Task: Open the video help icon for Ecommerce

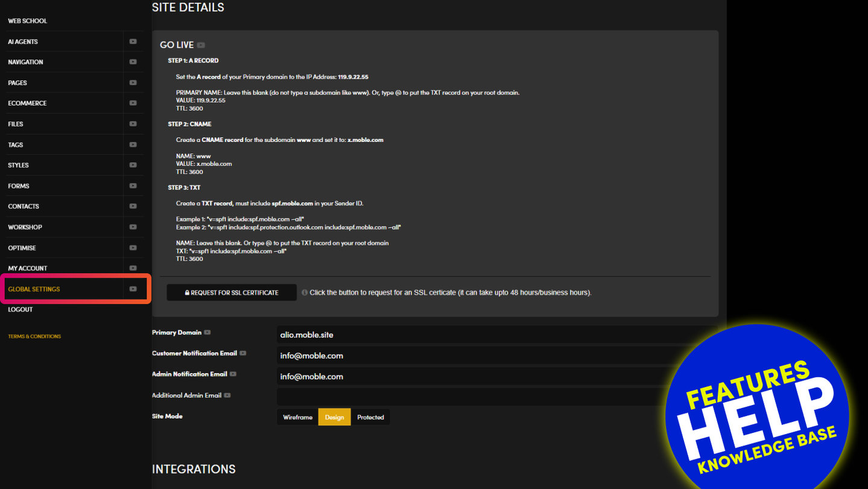Action: point(133,103)
